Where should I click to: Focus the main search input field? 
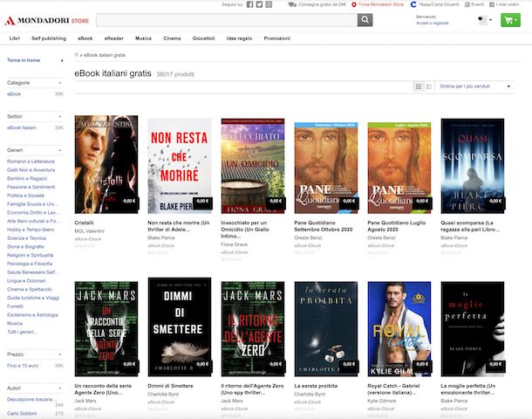(227, 20)
